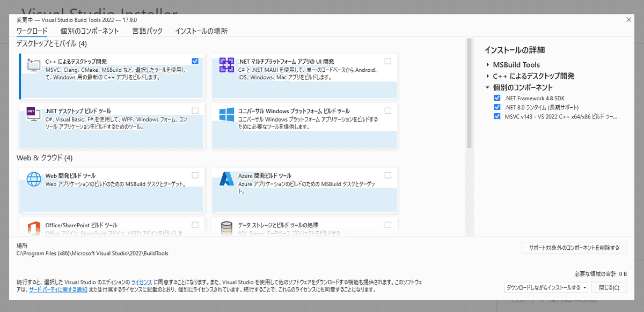644x312 pixels.
Task: Click the .NET MAUI multi-platform app icon
Action: pyautogui.click(x=226, y=65)
